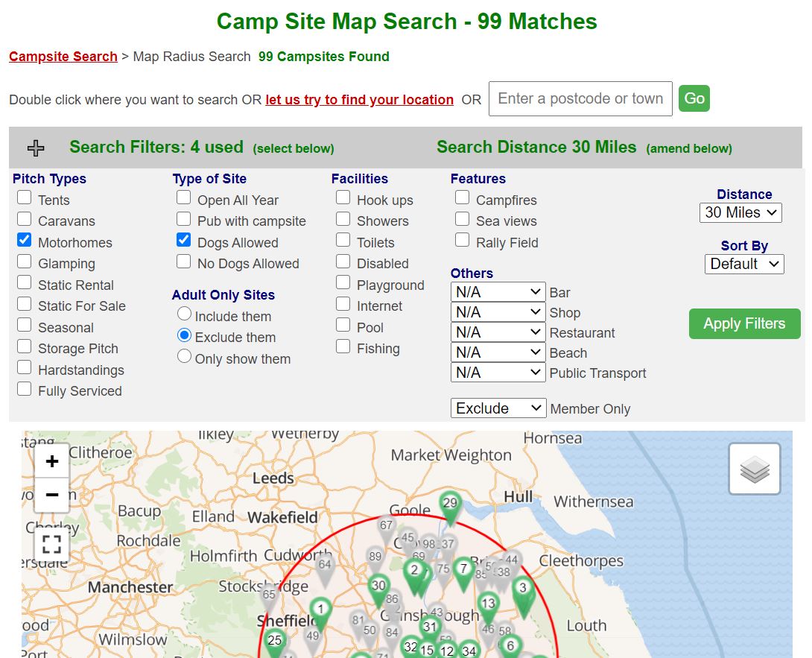
Task: Select Only show them adult sites
Action: coord(184,357)
